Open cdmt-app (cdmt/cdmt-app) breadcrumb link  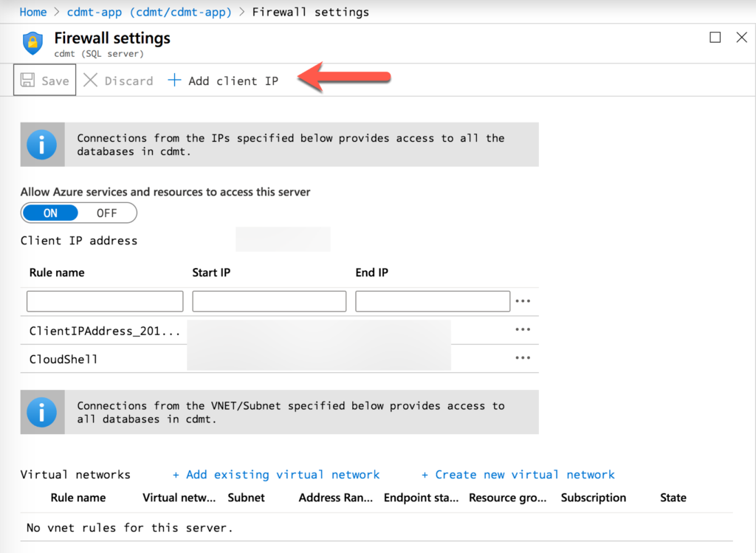[149, 12]
